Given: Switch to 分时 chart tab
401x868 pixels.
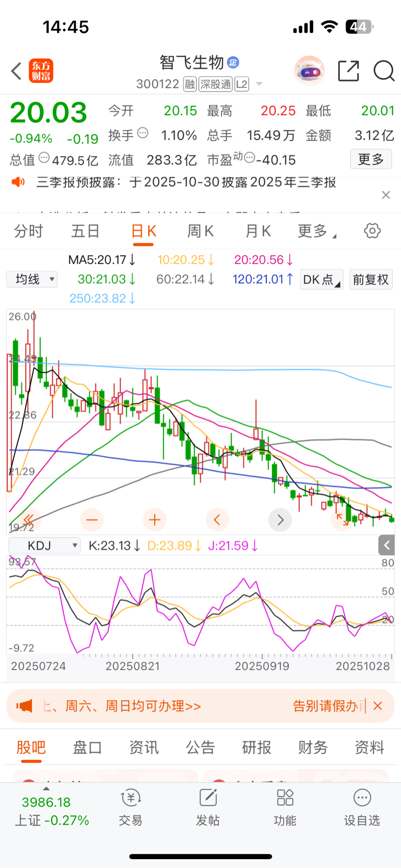Looking at the screenshot, I should [x=28, y=231].
